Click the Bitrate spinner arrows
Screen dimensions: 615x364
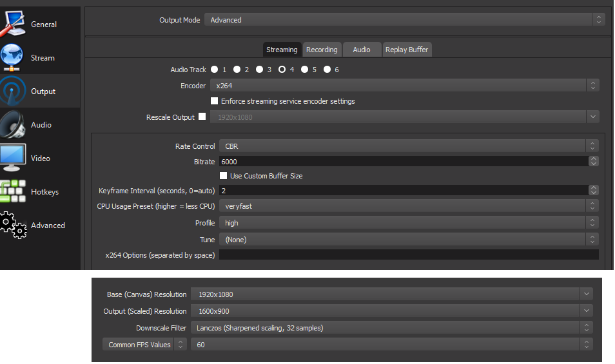click(x=594, y=162)
